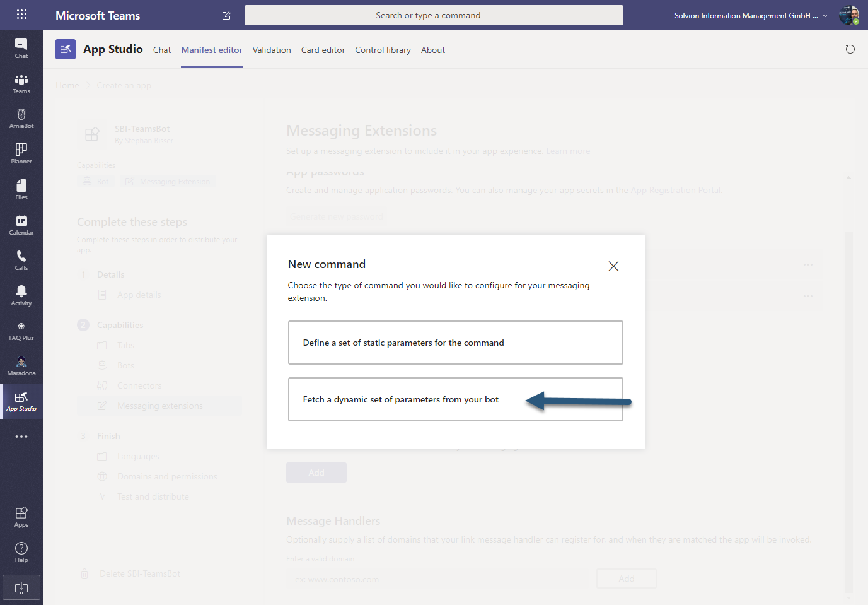Go to the About tab
The width and height of the screenshot is (868, 605).
point(433,50)
